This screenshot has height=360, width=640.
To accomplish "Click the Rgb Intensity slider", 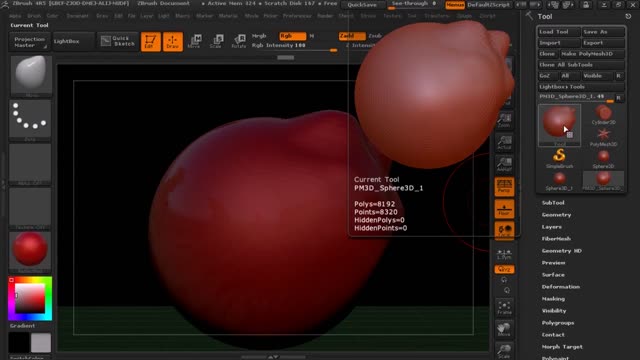I will [294, 46].
